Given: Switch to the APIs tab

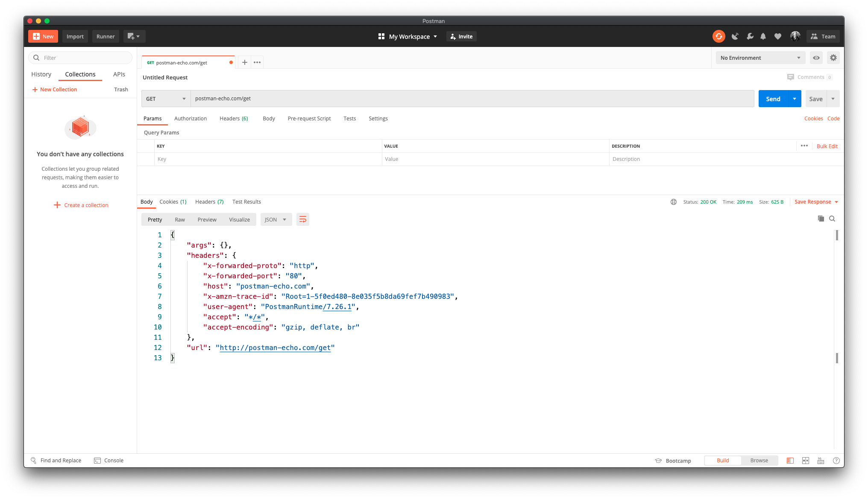Looking at the screenshot, I should click(x=119, y=74).
